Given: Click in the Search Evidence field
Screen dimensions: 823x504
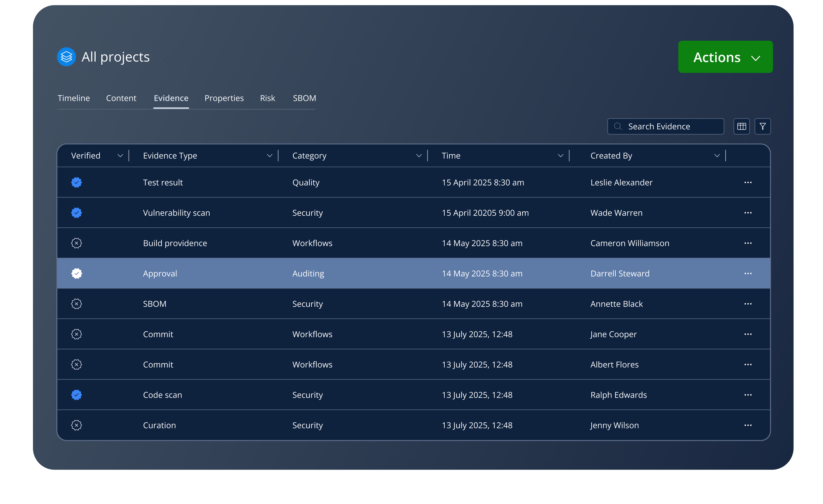Looking at the screenshot, I should click(x=671, y=126).
